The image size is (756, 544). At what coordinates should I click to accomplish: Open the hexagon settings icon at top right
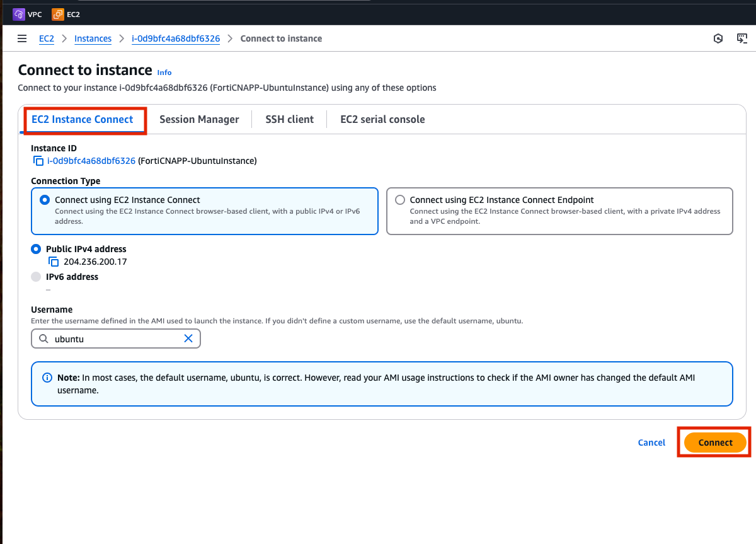click(x=718, y=38)
